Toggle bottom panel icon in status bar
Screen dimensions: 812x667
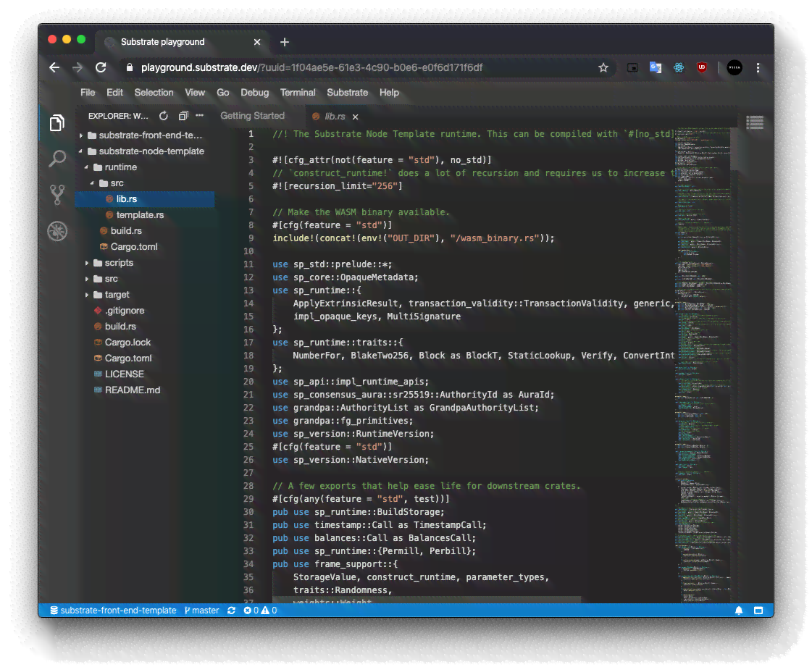[x=758, y=611]
